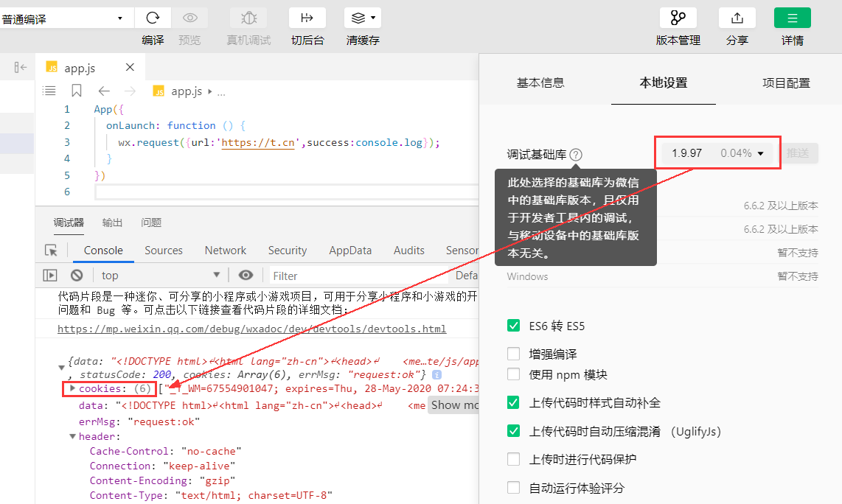
Task: Click the Filter input in console
Action: 359,276
